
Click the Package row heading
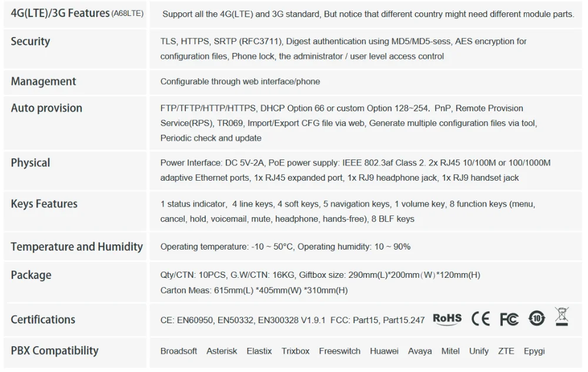pos(31,275)
